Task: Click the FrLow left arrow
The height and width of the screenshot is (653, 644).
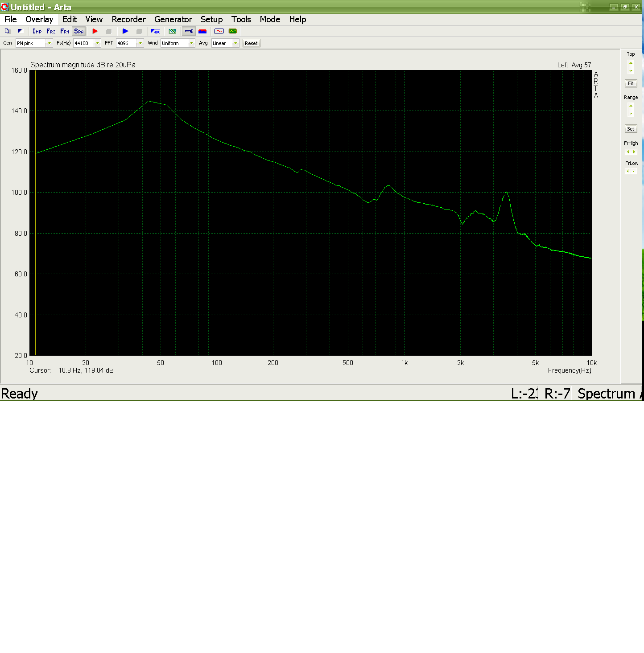Action: point(627,171)
